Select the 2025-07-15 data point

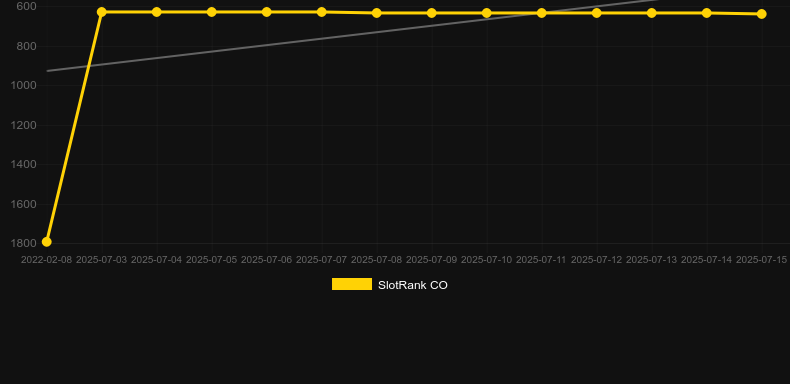[761, 14]
